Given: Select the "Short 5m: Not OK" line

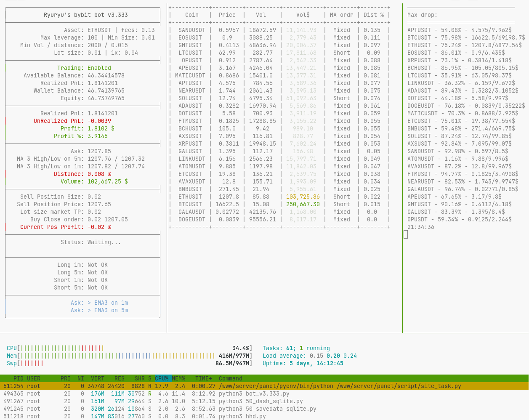Looking at the screenshot, I should pyautogui.click(x=81, y=287).
